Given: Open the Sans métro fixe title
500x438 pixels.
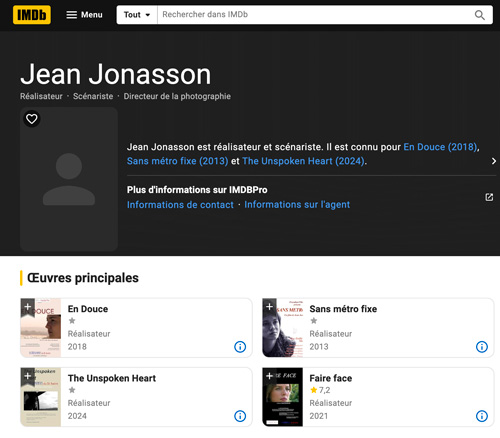Looking at the screenshot, I should tap(343, 309).
